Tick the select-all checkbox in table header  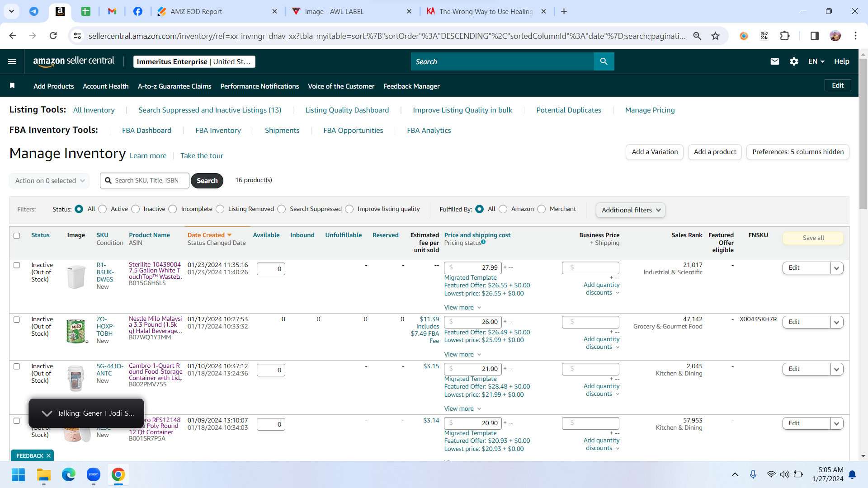(x=17, y=235)
